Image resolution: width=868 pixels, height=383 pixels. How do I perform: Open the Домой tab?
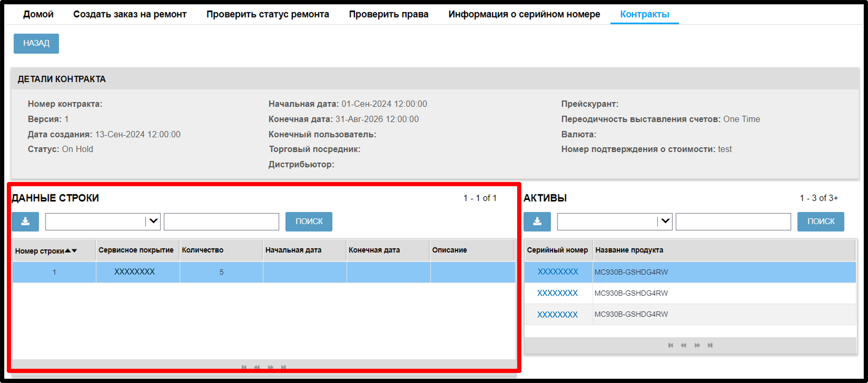click(38, 14)
